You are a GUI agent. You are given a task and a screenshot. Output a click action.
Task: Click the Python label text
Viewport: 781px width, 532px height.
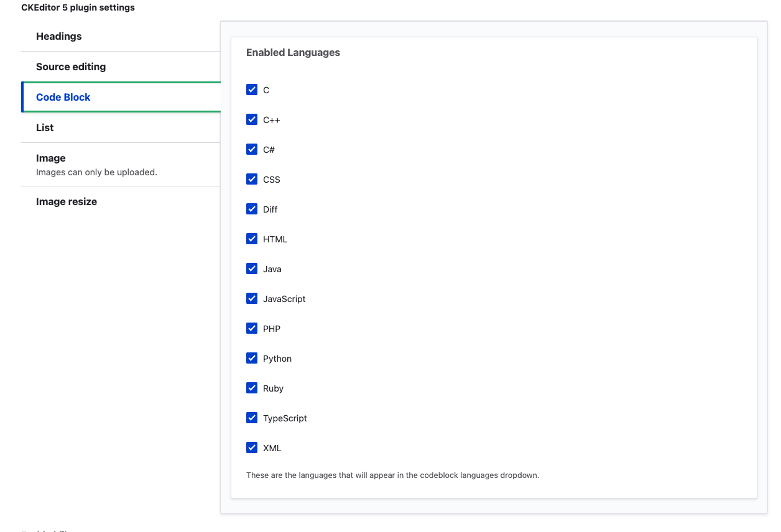277,359
